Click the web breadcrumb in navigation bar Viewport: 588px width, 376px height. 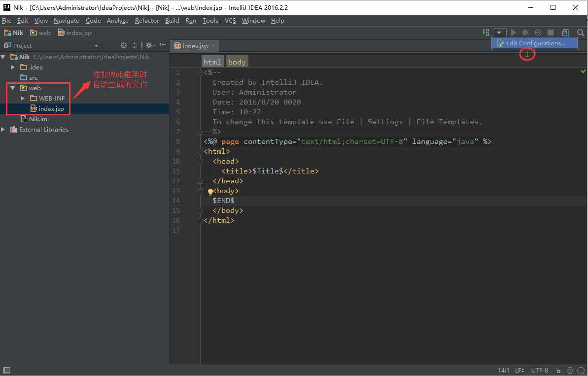pos(40,33)
